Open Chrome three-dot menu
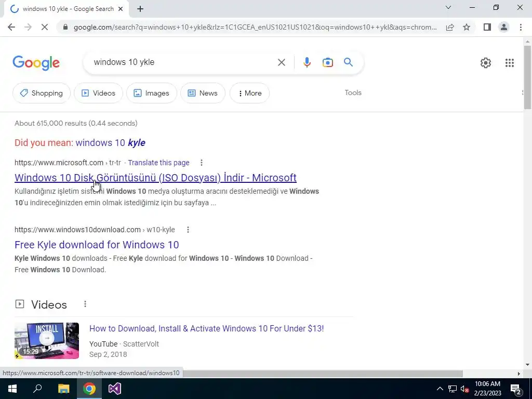532x399 pixels. tap(521, 27)
